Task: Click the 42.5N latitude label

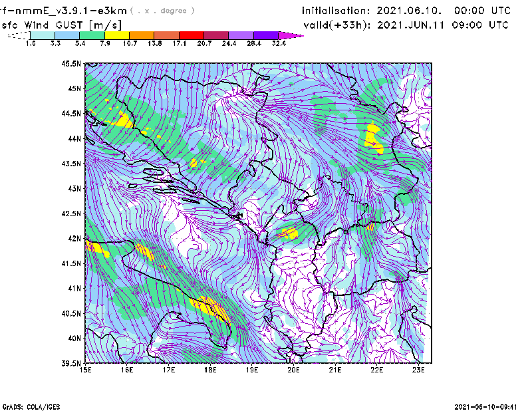Action: 71,213
